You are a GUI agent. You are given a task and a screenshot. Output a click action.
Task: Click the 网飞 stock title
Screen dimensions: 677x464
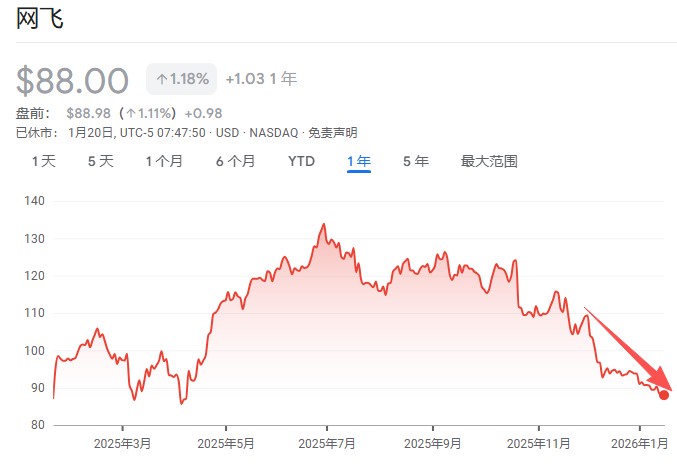pyautogui.click(x=40, y=18)
